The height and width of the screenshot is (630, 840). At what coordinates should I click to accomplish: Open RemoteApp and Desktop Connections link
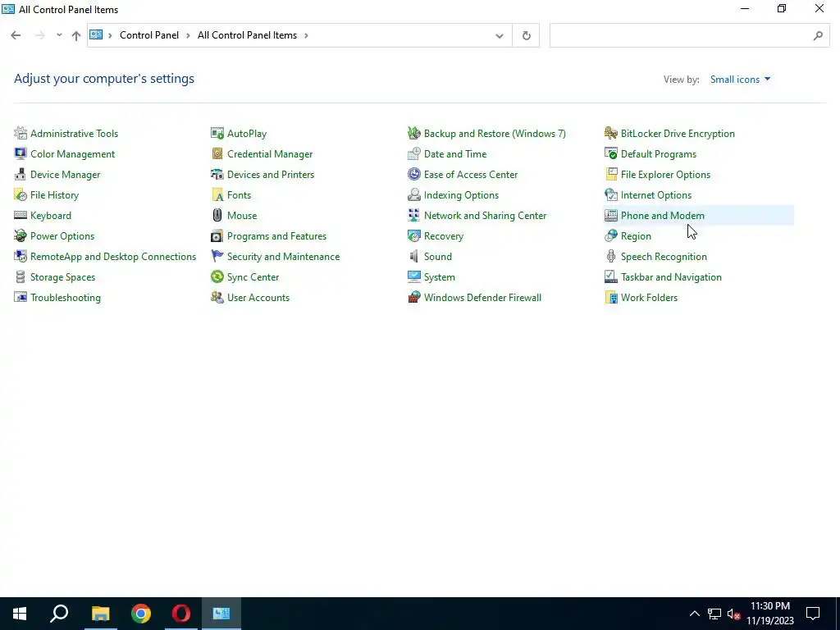(x=113, y=257)
